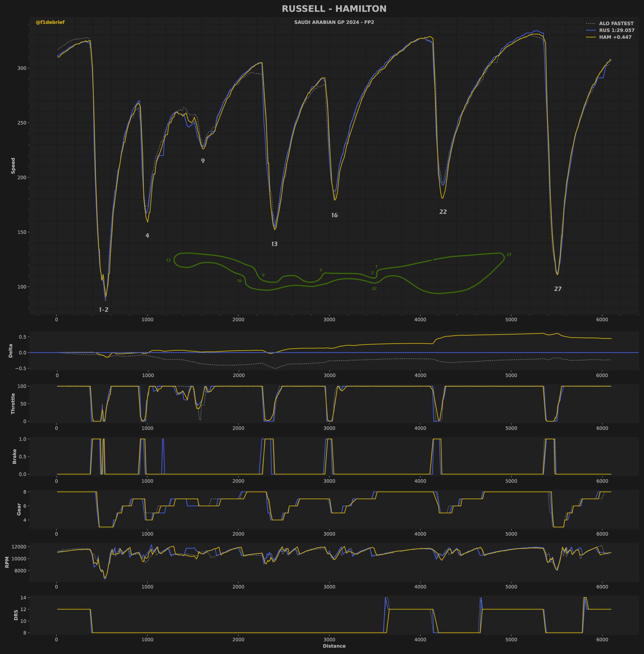Click the Throttle axis label

(13, 403)
